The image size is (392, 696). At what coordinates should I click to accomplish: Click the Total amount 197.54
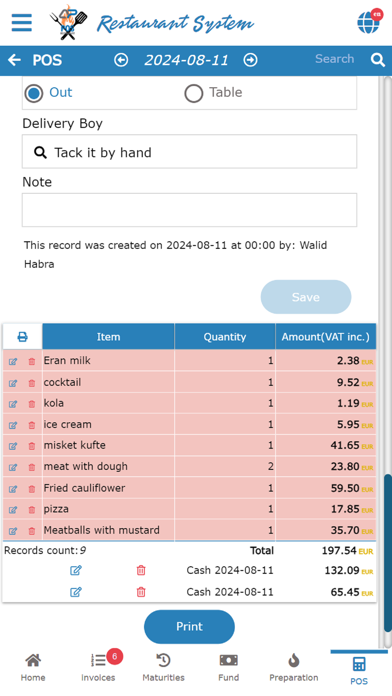click(339, 551)
